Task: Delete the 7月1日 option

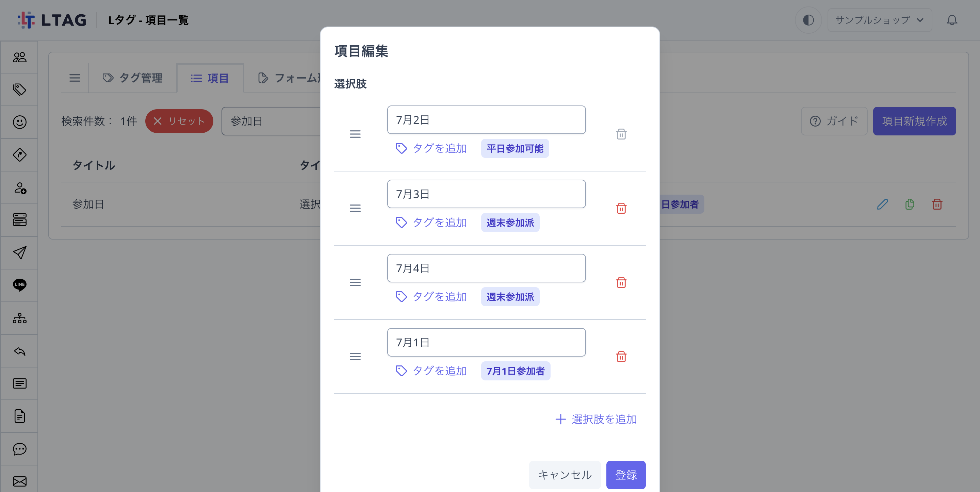Action: 621,357
